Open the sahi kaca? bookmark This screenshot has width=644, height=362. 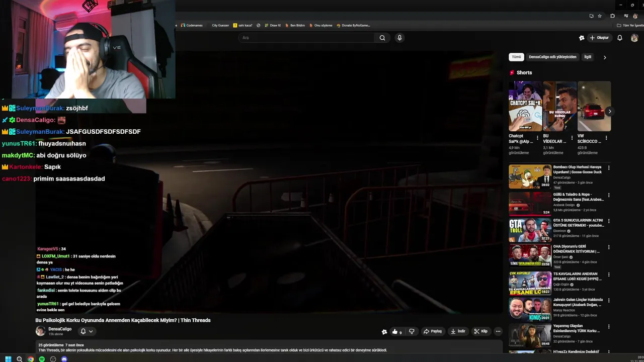point(243,25)
